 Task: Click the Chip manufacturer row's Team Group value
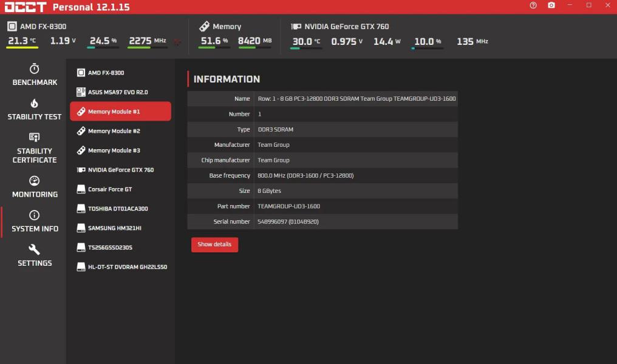pos(273,160)
